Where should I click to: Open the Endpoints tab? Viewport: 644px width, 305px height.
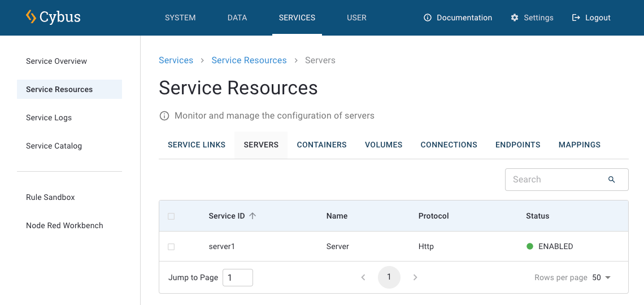(517, 145)
